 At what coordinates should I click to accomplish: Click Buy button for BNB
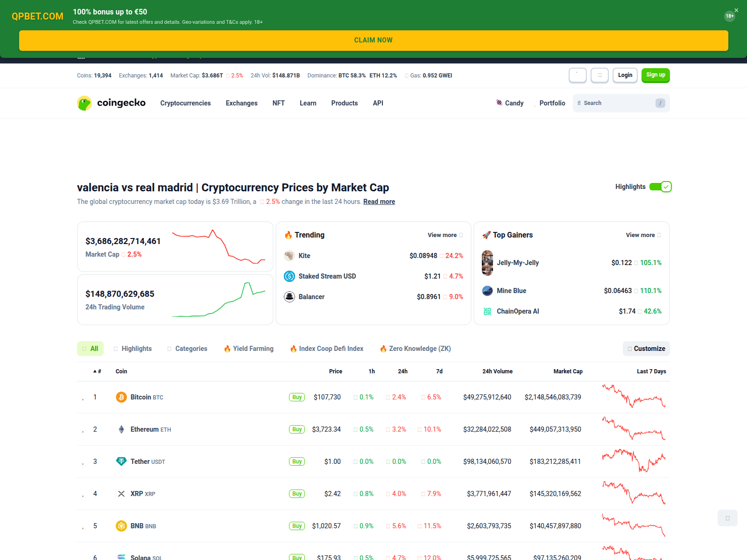pyautogui.click(x=297, y=526)
